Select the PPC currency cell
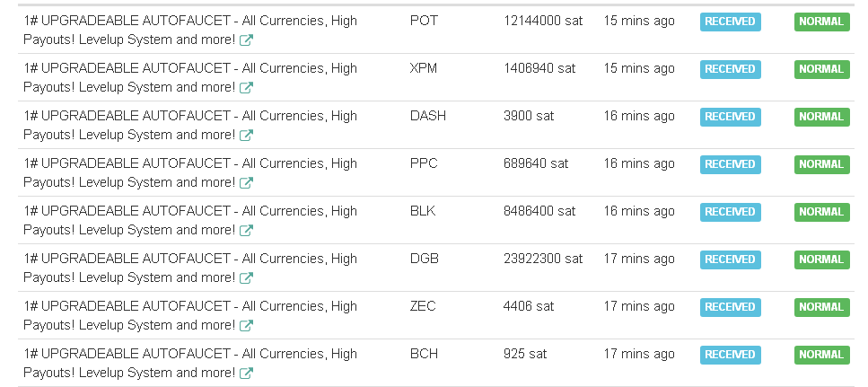The height and width of the screenshot is (387, 868). pyautogui.click(x=424, y=164)
